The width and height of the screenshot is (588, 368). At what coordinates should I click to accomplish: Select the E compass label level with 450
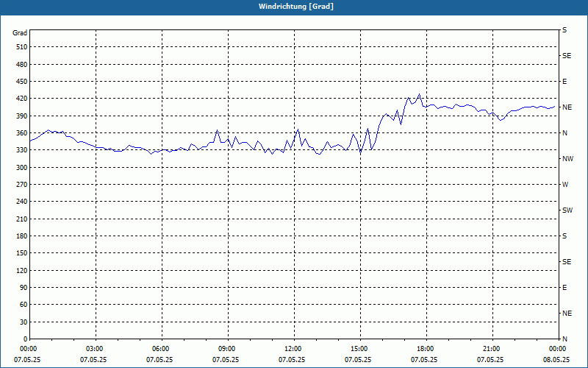[564, 82]
